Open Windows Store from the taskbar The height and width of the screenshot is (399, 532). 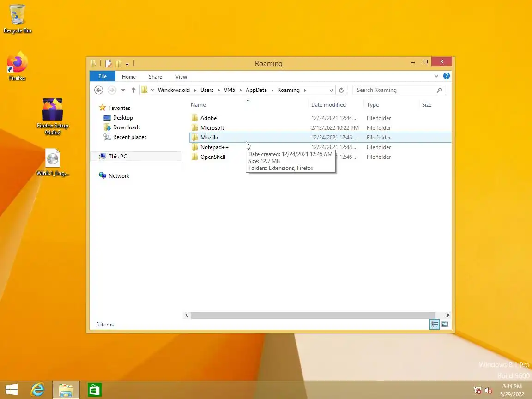[95, 390]
